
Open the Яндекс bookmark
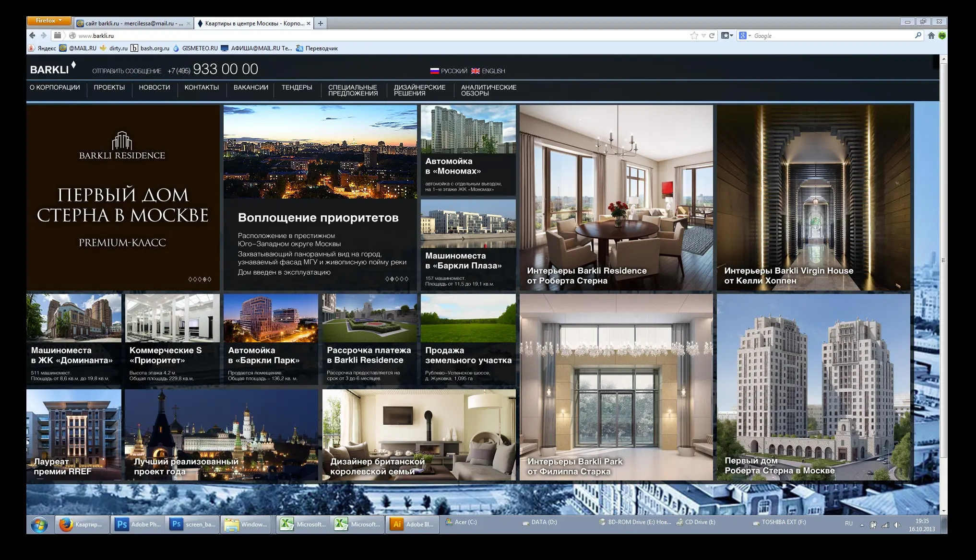[42, 48]
